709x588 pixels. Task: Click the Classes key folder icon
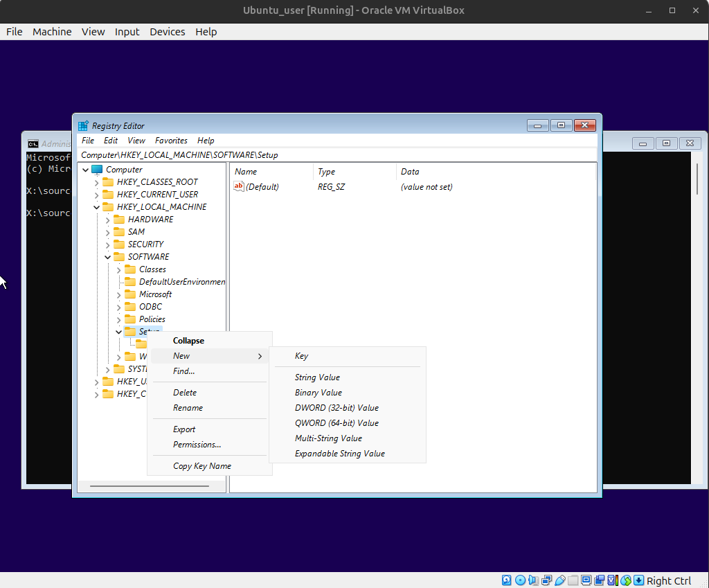(x=130, y=269)
